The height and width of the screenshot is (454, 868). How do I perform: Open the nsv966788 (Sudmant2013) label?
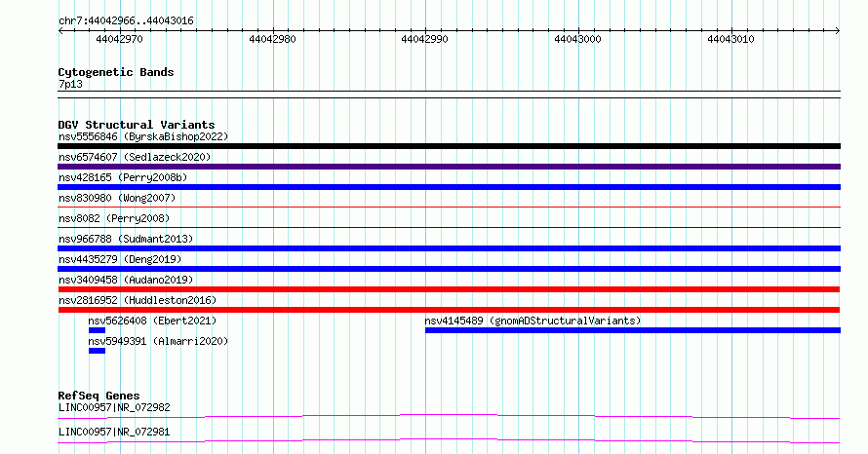tap(126, 239)
